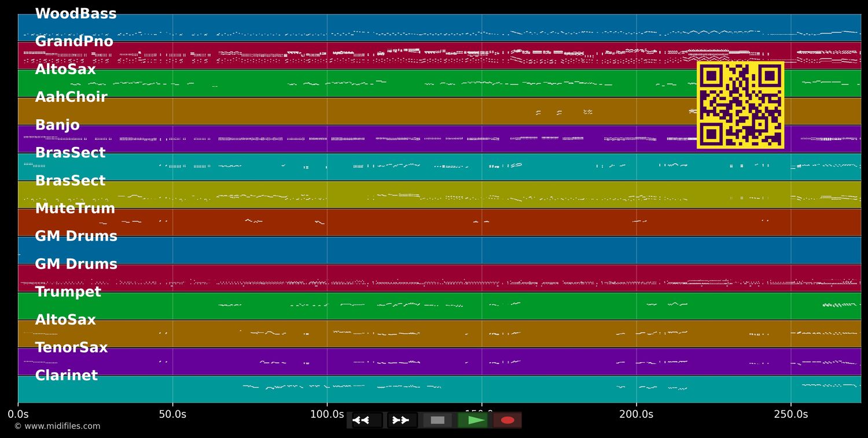Click the Banjo track name
868x438 pixels.
(57, 124)
